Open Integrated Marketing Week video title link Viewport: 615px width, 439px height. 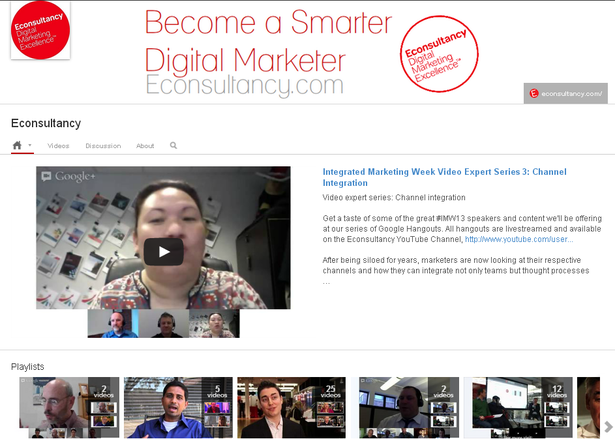(444, 177)
